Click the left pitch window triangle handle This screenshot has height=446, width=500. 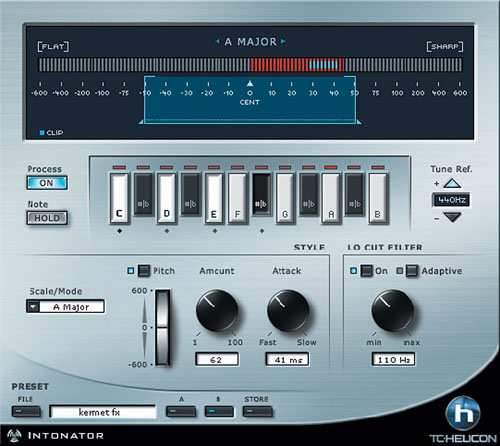(141, 122)
